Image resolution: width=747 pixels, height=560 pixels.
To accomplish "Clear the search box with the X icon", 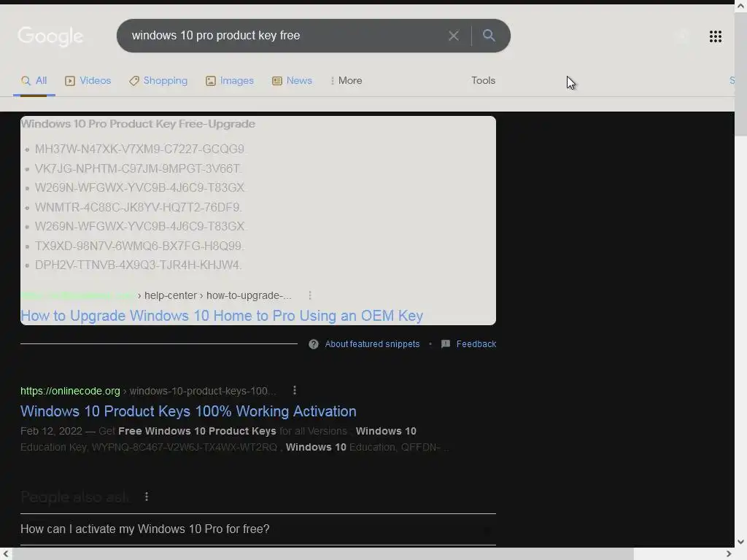I will pyautogui.click(x=454, y=36).
